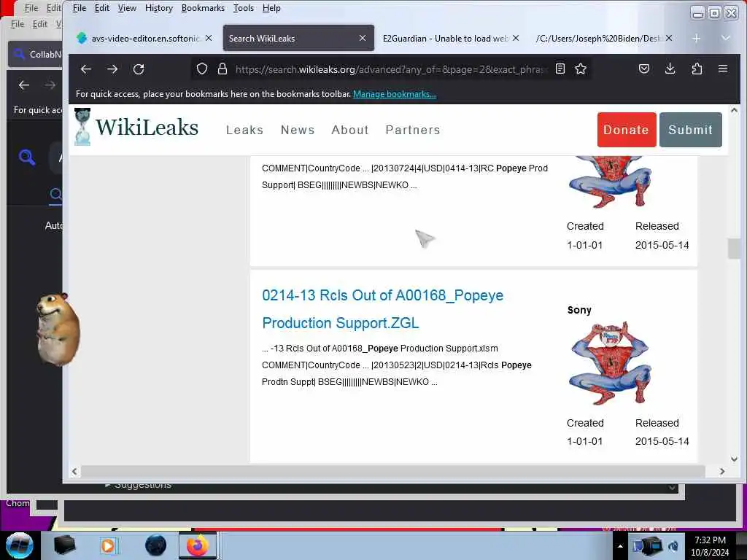The width and height of the screenshot is (747, 560).
Task: Open the Edit menu in the front Firefox window
Action: point(102,8)
